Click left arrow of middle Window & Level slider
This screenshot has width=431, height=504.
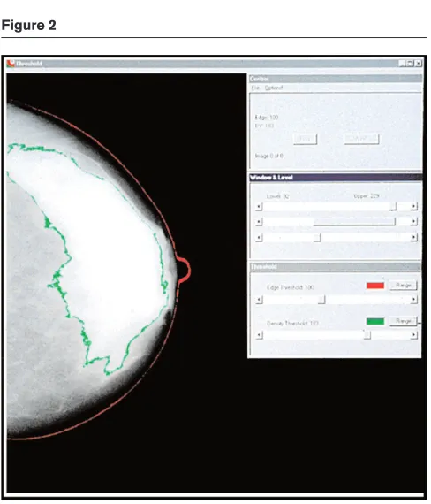[259, 221]
